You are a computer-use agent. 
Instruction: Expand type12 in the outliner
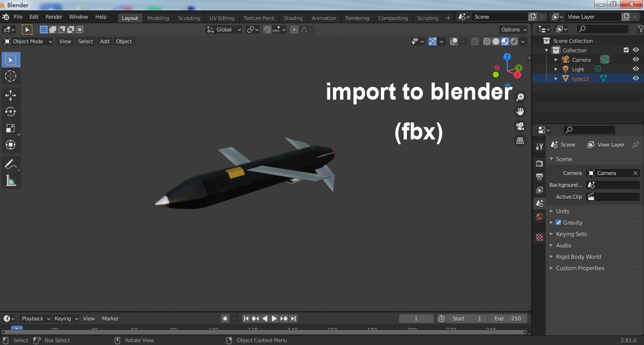(556, 79)
